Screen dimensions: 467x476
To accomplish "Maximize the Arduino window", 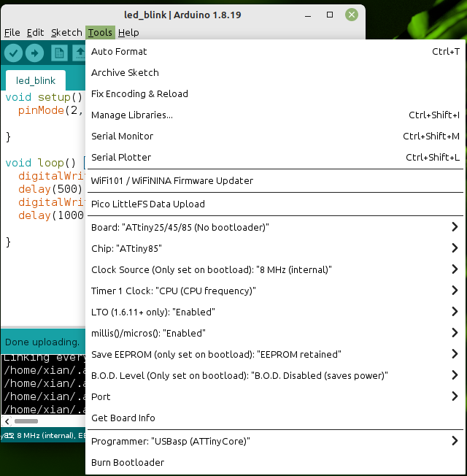I will [x=330, y=15].
